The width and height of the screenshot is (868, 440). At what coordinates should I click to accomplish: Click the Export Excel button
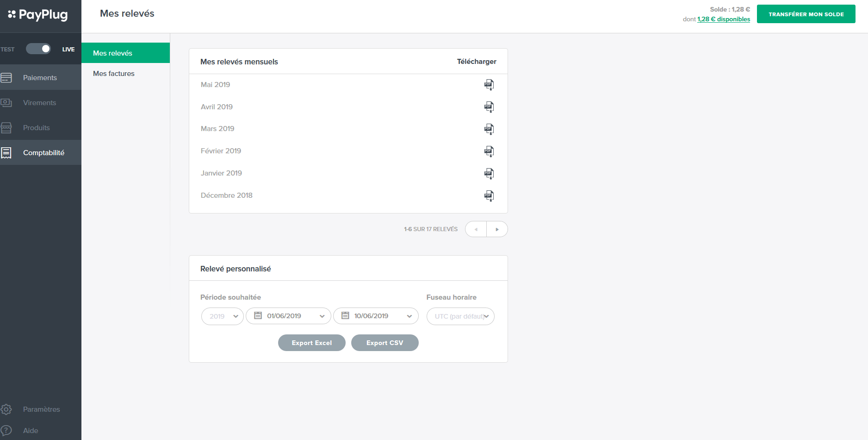tap(312, 343)
